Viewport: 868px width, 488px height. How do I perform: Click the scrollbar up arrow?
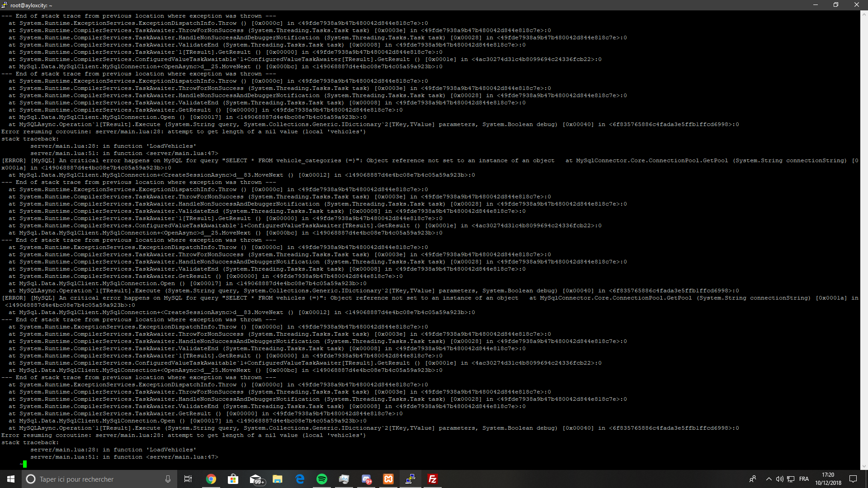(864, 14)
